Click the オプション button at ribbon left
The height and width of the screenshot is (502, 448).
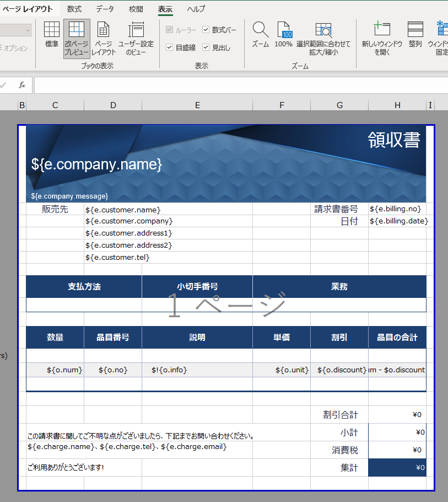14,48
